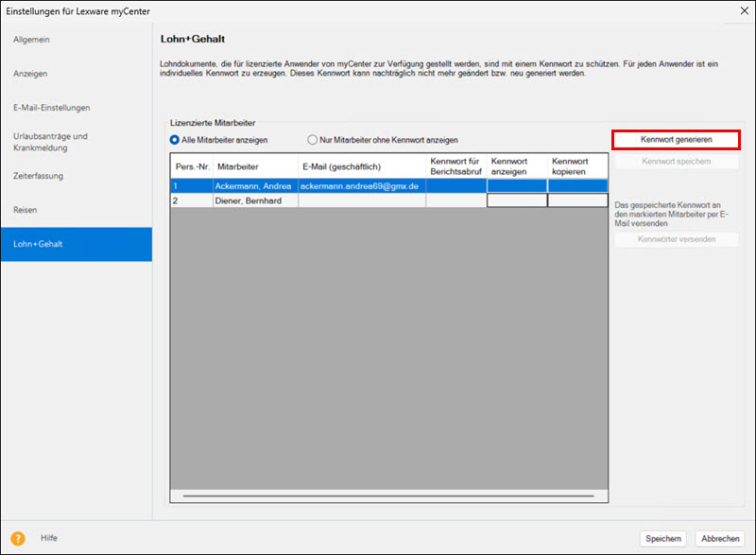
Task: Click the Kennwort anzeigen column header
Action: point(517,166)
